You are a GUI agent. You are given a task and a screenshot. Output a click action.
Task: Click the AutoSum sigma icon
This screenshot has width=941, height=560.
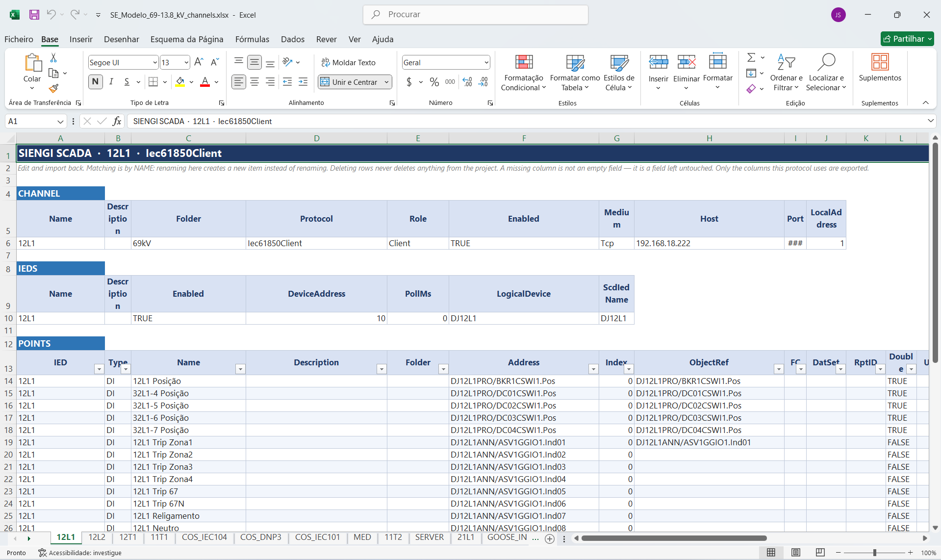tap(751, 58)
